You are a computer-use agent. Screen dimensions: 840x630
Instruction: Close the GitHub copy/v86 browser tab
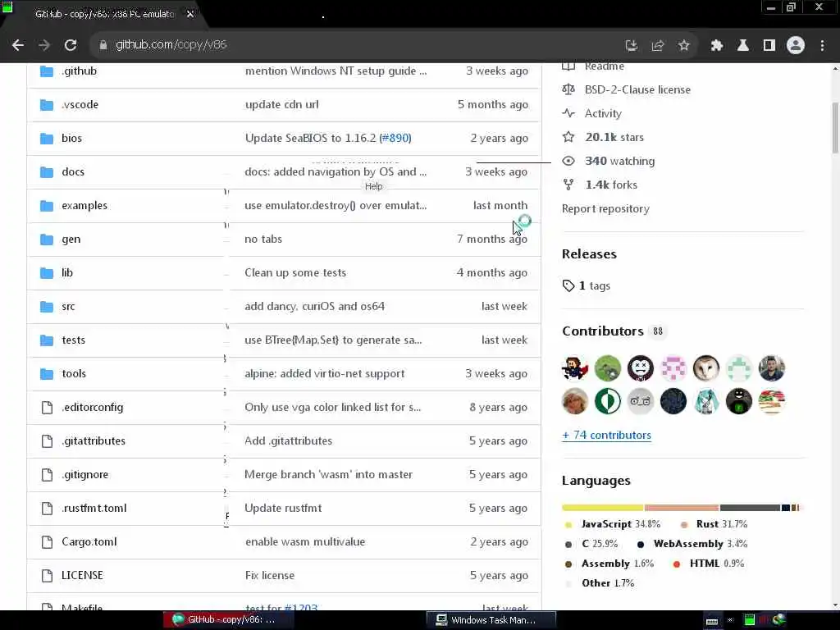(190, 15)
